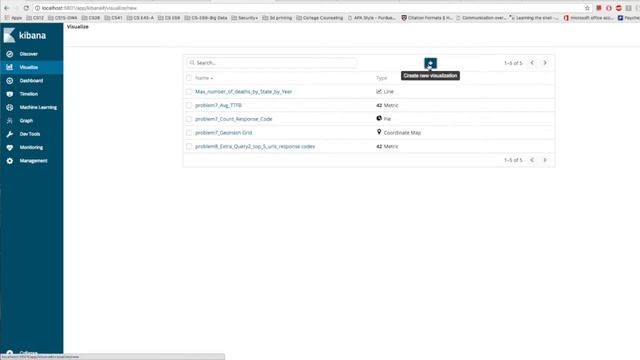Click the Metric icon in problem8 row
The width and height of the screenshot is (640, 360).
click(x=379, y=146)
